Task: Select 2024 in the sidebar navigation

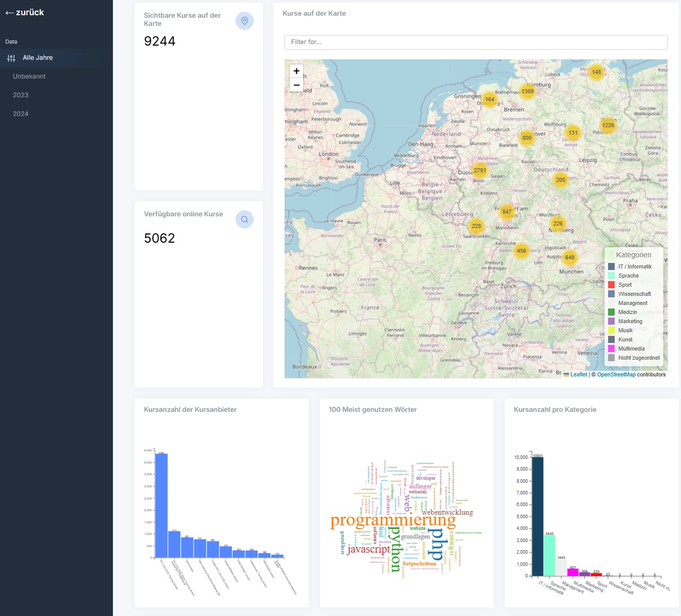Action: click(20, 113)
